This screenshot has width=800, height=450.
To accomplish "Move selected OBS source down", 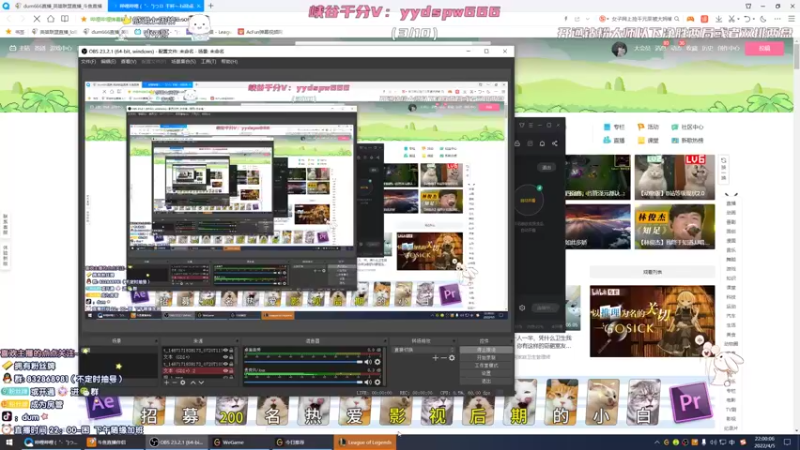I will point(202,383).
